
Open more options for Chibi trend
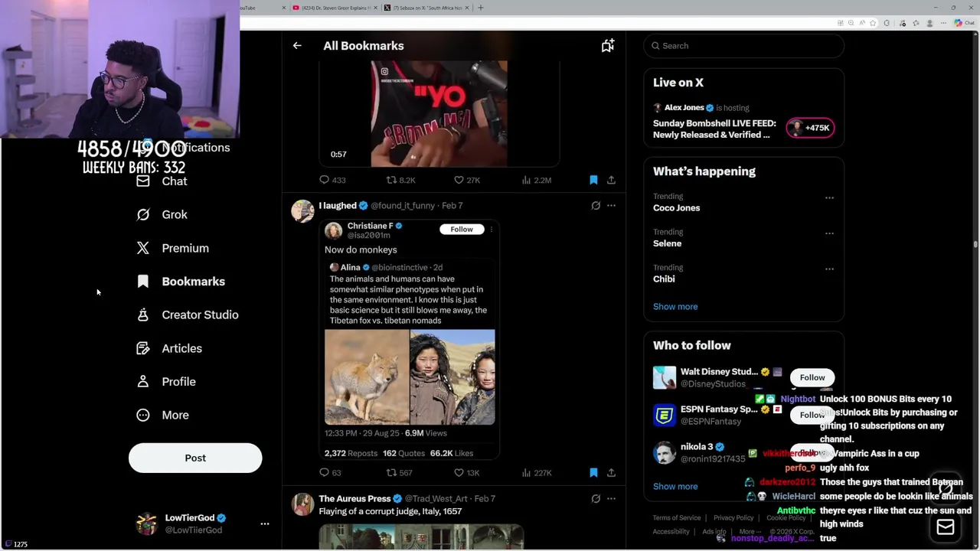tap(829, 269)
